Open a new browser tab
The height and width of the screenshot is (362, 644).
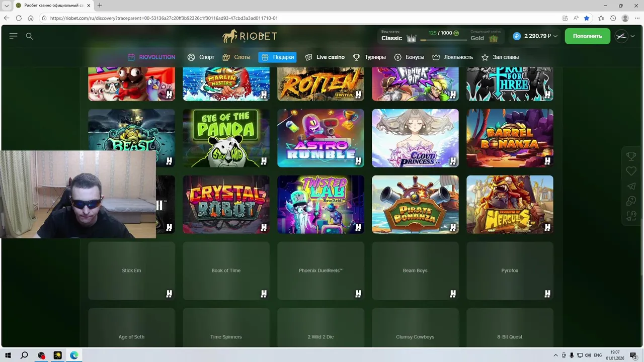100,6
